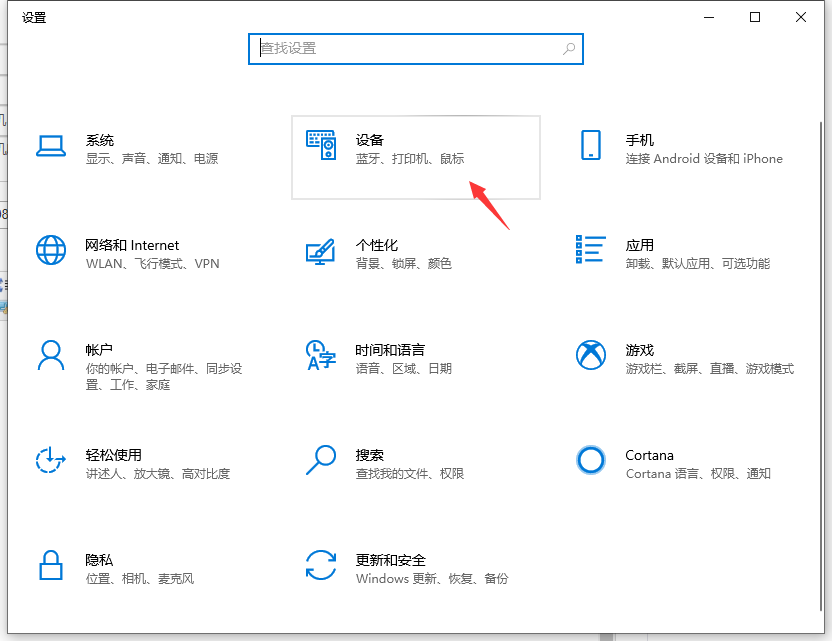832x641 pixels.
Task: Click the Ease of Access (轻松使用) icon
Action: pyautogui.click(x=51, y=459)
